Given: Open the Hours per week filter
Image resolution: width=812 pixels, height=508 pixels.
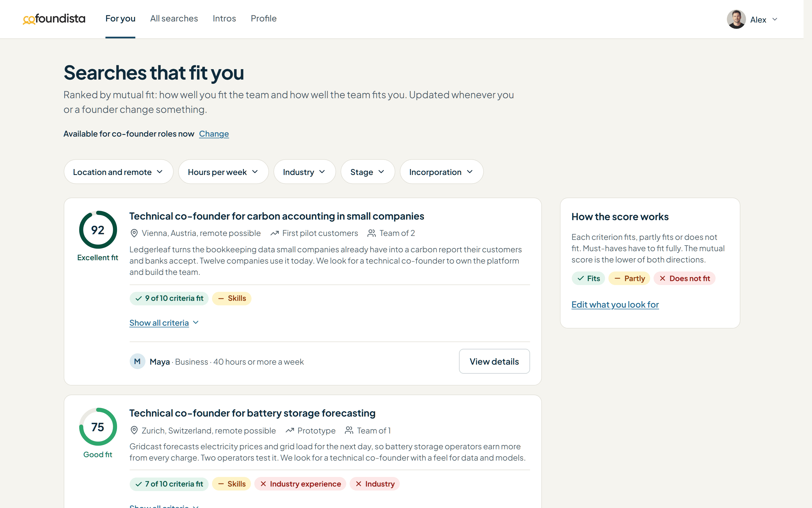Looking at the screenshot, I should point(223,172).
